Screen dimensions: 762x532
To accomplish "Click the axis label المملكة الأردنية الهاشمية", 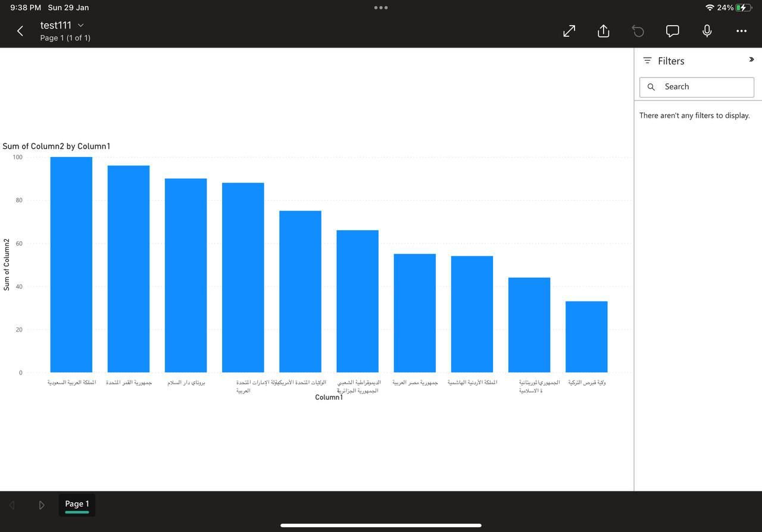I will [472, 383].
